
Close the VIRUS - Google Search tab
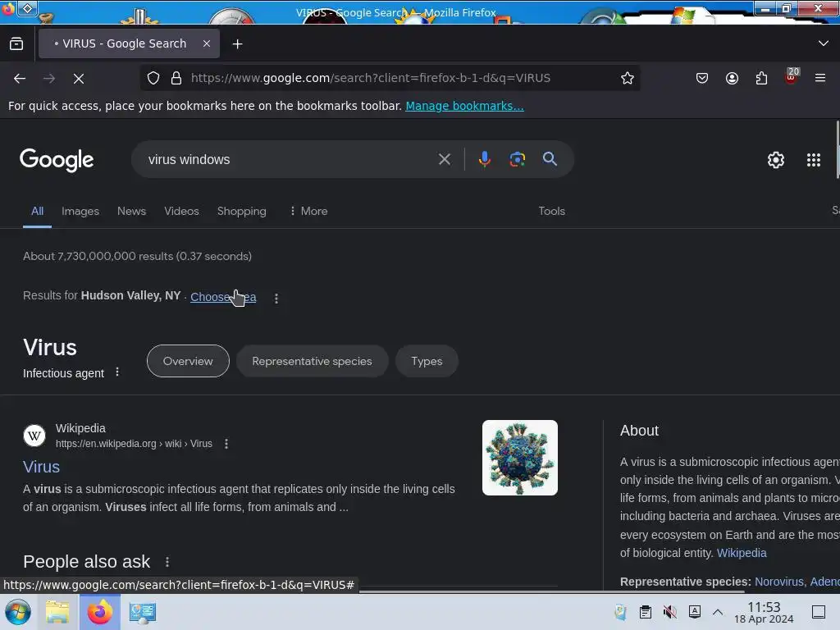click(207, 44)
